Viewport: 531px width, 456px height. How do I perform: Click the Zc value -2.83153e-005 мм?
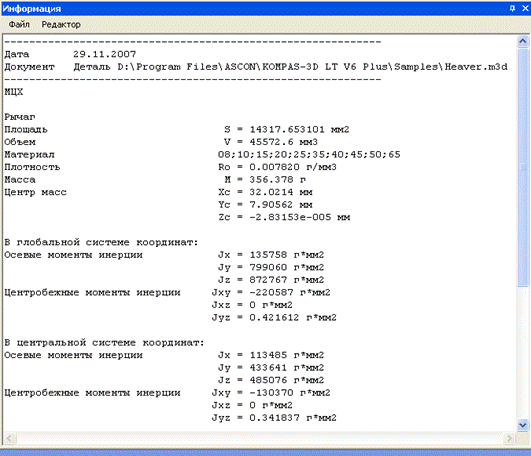click(300, 217)
